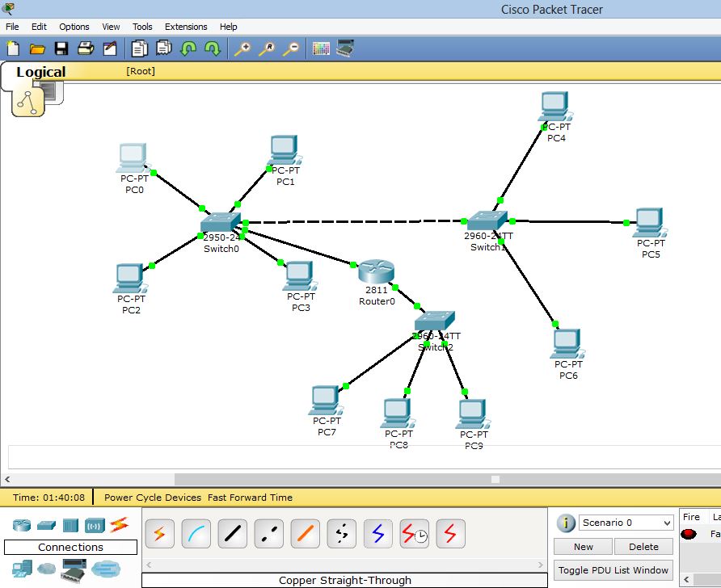The height and width of the screenshot is (588, 721).
Task: Open the Custom Devices Dialog icon
Action: [x=345, y=48]
